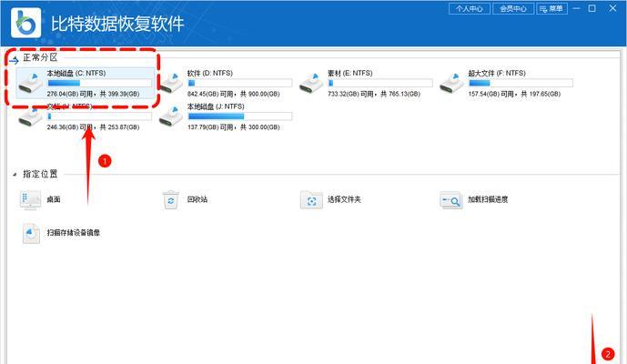This screenshot has height=364, width=627.
Task: Click the 加载扫描进度 label
Action: [x=488, y=199]
